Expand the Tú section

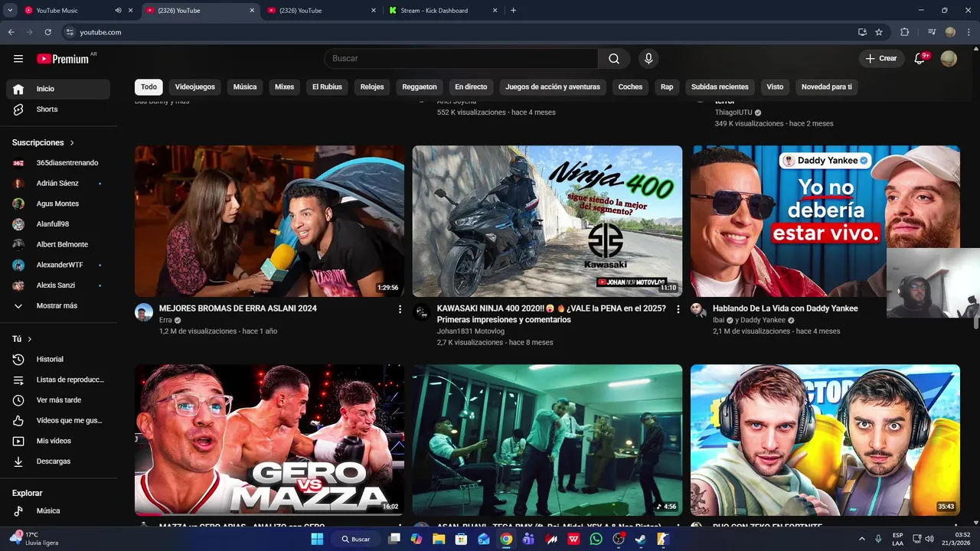pyautogui.click(x=22, y=339)
